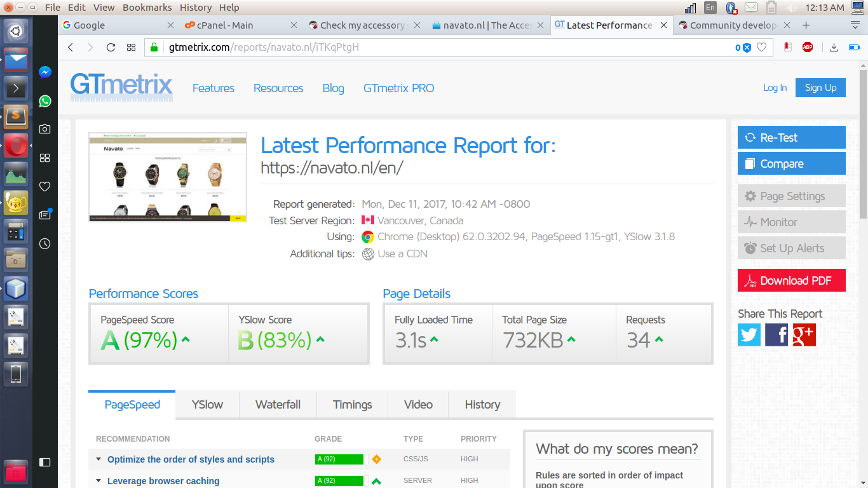
Task: Click the ad blocker badge in address bar
Action: (x=743, y=48)
